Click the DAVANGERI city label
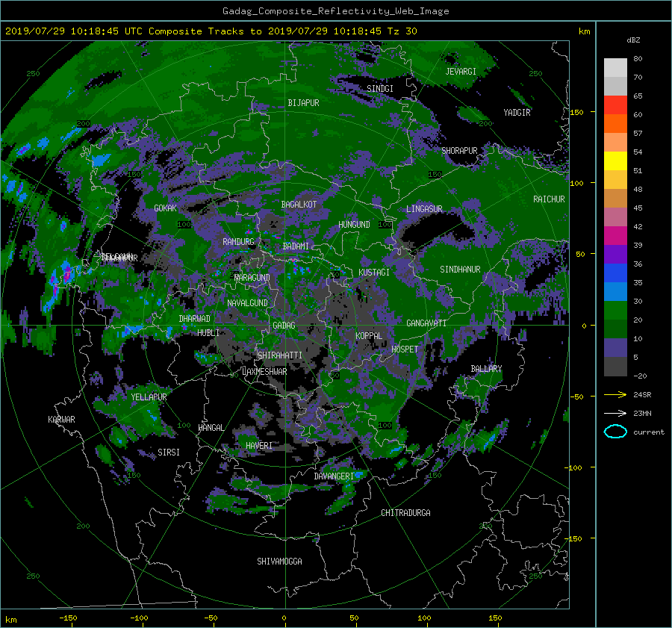The image size is (672, 628). coord(334,476)
